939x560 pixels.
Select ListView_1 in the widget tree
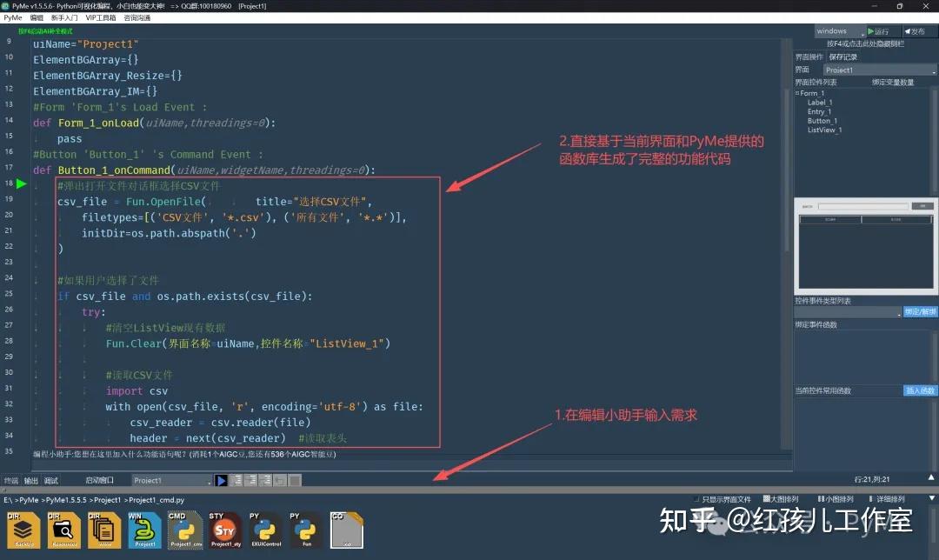(824, 130)
